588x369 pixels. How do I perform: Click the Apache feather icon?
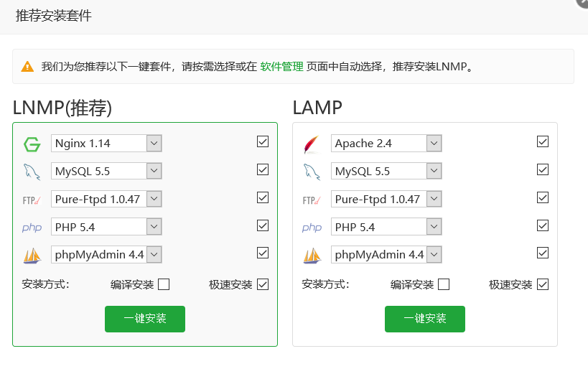click(311, 144)
